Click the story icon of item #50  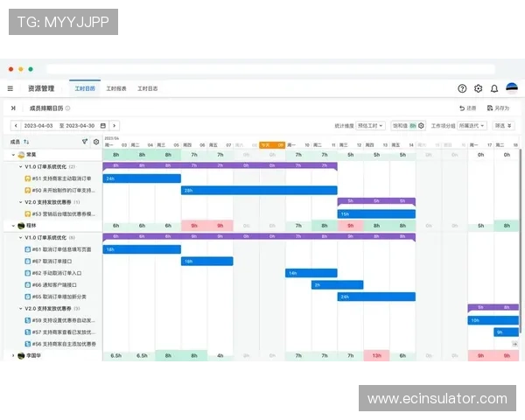[28, 190]
